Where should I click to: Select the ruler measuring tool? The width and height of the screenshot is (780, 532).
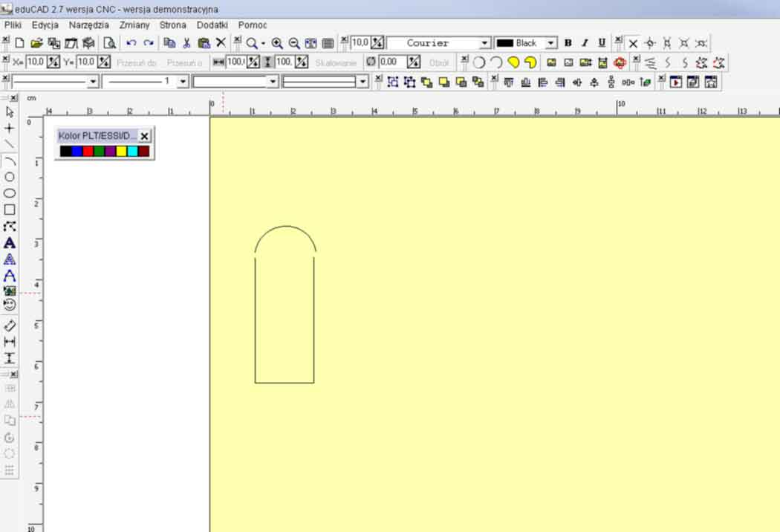pyautogui.click(x=10, y=325)
